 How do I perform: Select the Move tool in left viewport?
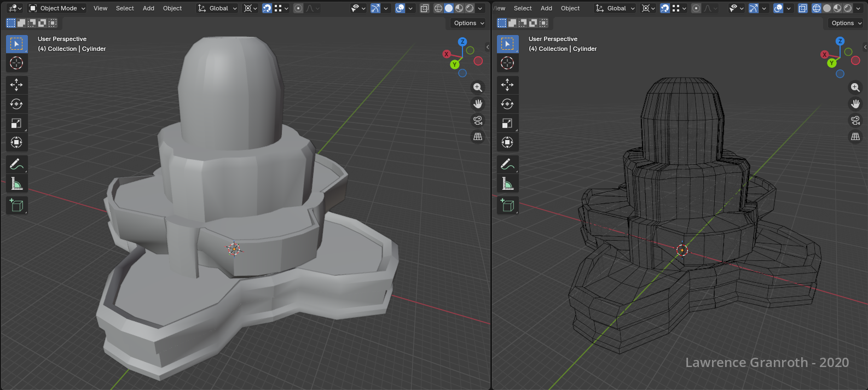pos(16,85)
